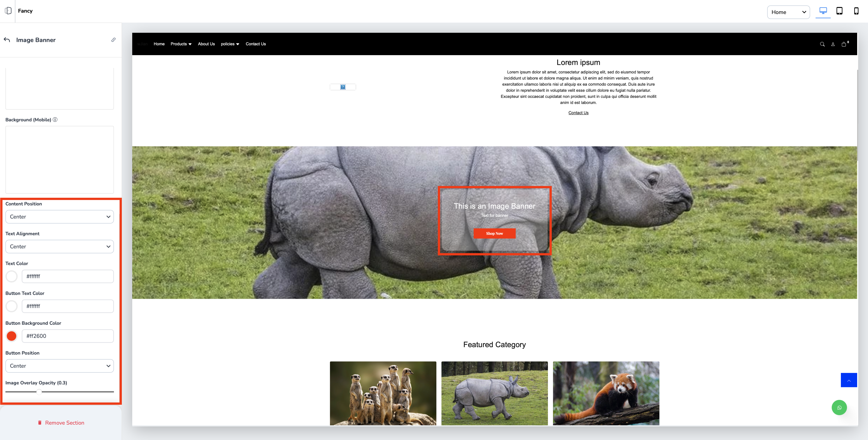Toggle the sidebar panel icon
Image resolution: width=868 pixels, height=440 pixels.
[8, 11]
